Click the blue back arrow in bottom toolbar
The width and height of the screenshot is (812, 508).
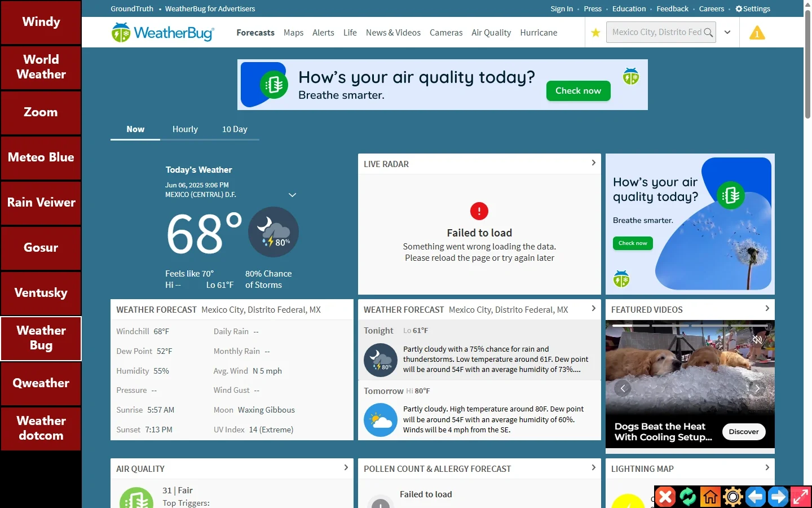(756, 497)
